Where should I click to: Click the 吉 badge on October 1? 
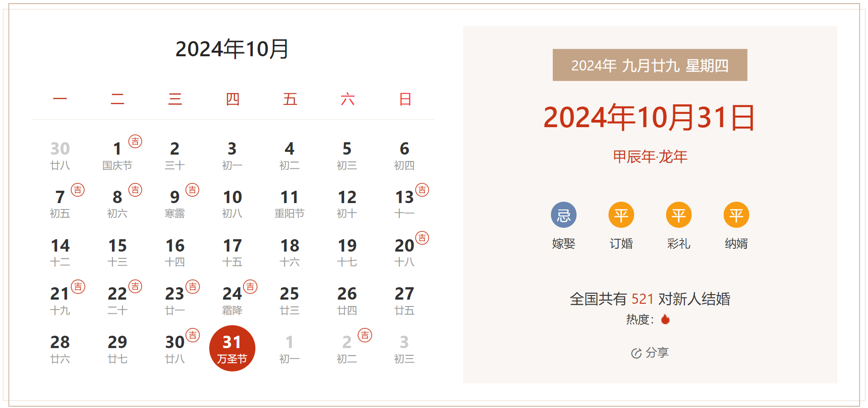[135, 141]
